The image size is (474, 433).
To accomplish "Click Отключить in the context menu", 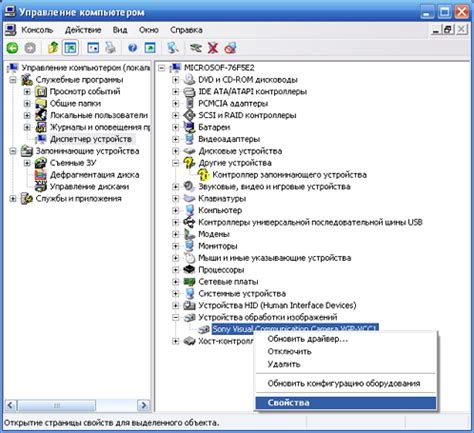I will click(x=289, y=351).
